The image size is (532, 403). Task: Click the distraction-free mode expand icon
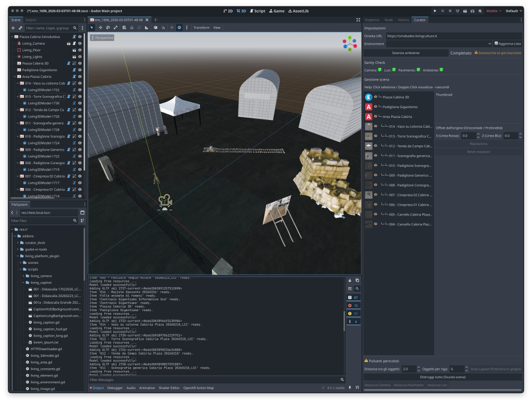[358, 20]
